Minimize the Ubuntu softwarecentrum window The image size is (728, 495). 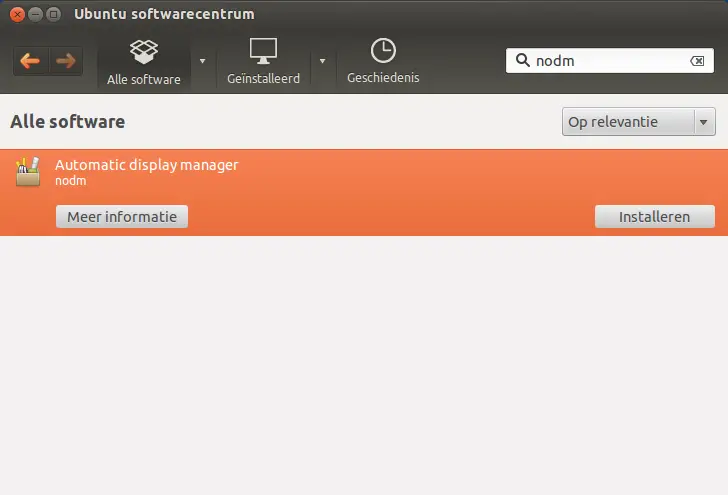tap(35, 14)
